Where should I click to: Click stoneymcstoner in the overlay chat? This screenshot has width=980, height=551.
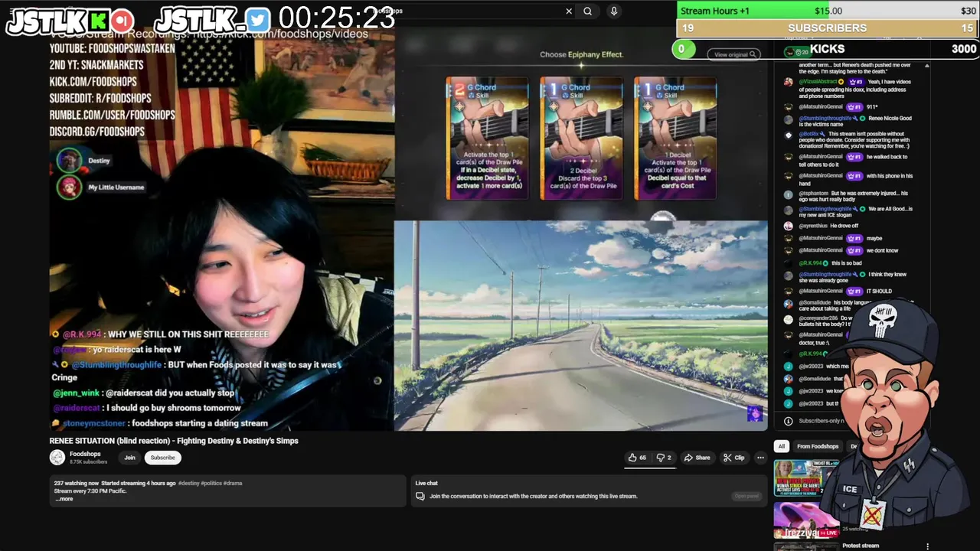[94, 423]
